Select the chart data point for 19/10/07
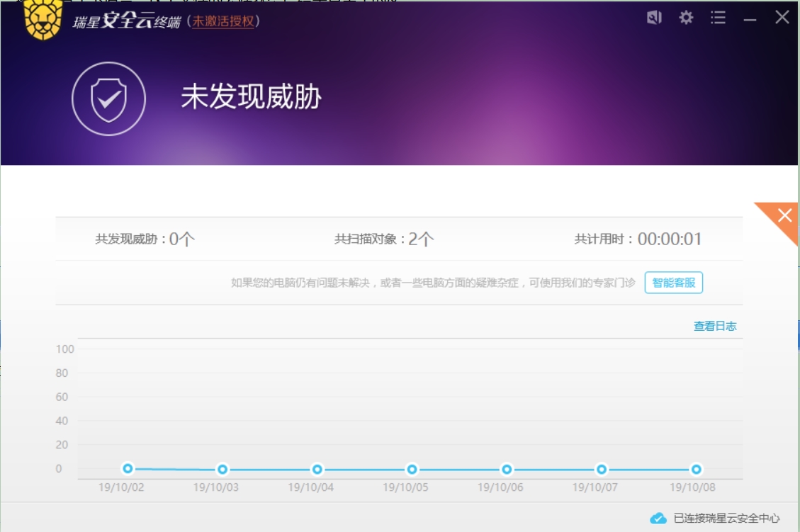The width and height of the screenshot is (800, 532). (602, 469)
